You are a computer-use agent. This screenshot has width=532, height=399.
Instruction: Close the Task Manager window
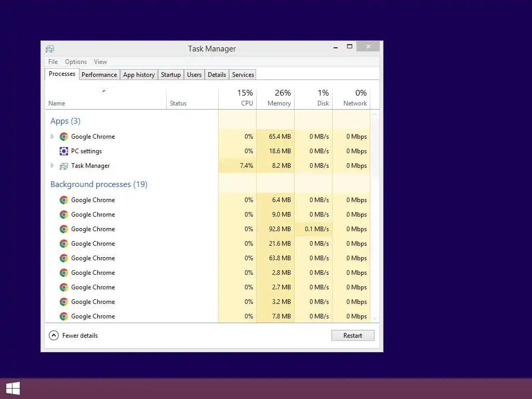pyautogui.click(x=368, y=46)
